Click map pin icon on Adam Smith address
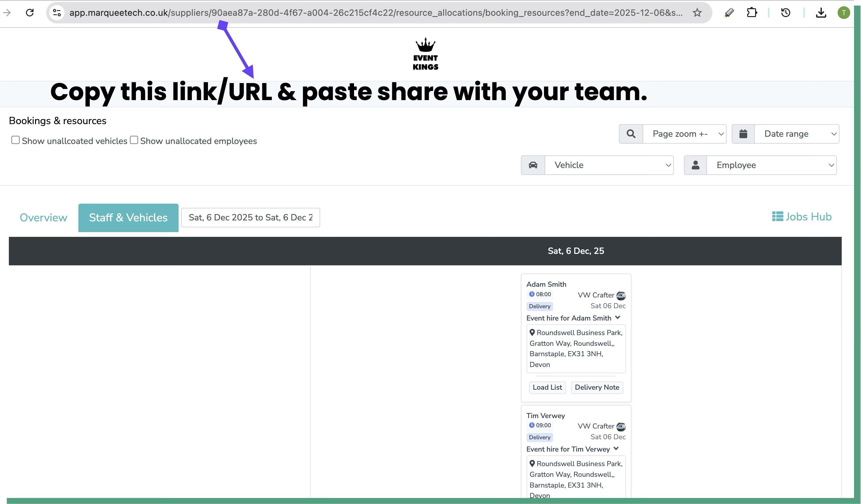This screenshot has width=861, height=504. (x=532, y=332)
